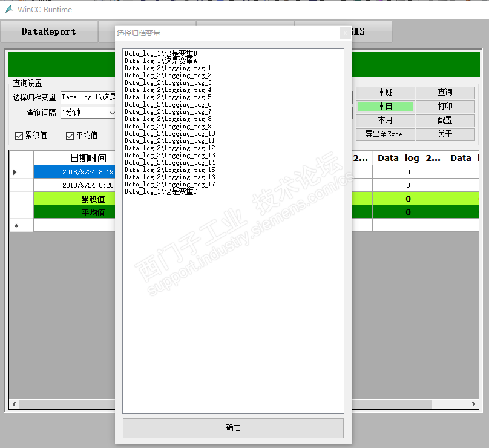Click the 确定 confirm button in the dialog
Image resolution: width=489 pixels, height=448 pixels.
[x=233, y=428]
